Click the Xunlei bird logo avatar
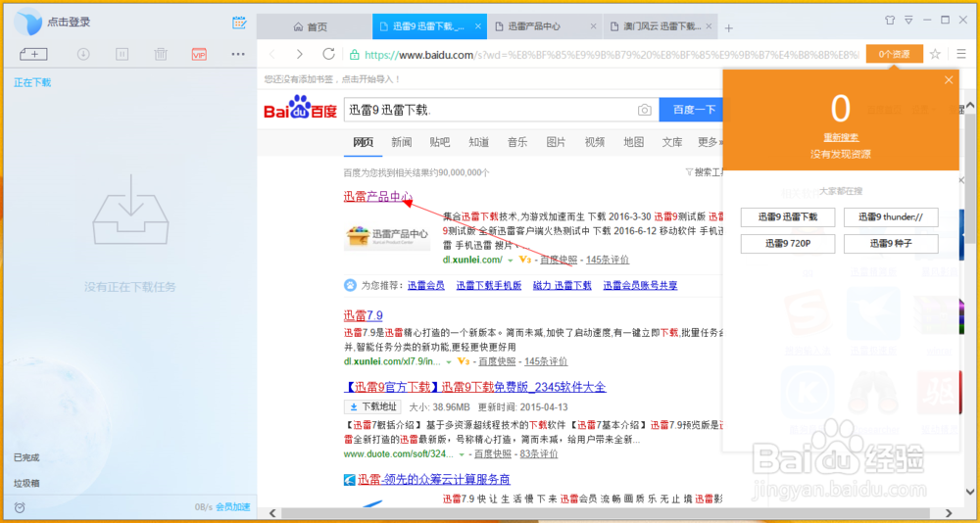This screenshot has width=980, height=523. tap(28, 22)
